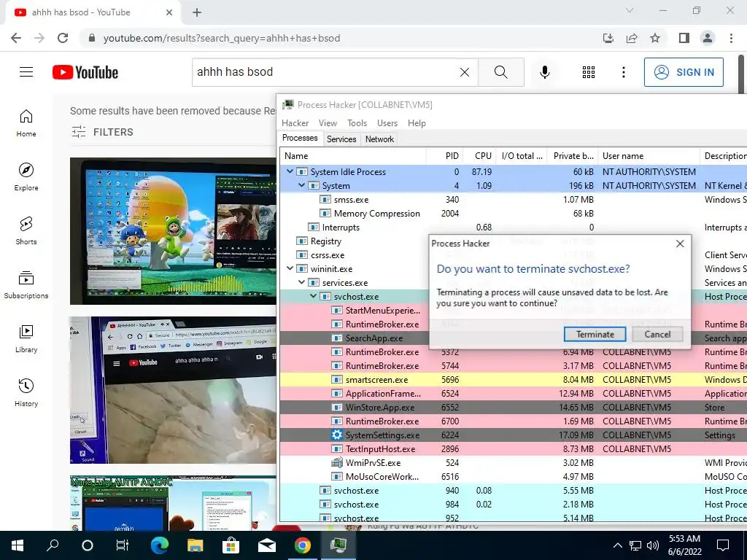This screenshot has height=560, width=747.
Task: Open the volume control in the system tray
Action: coord(653,545)
